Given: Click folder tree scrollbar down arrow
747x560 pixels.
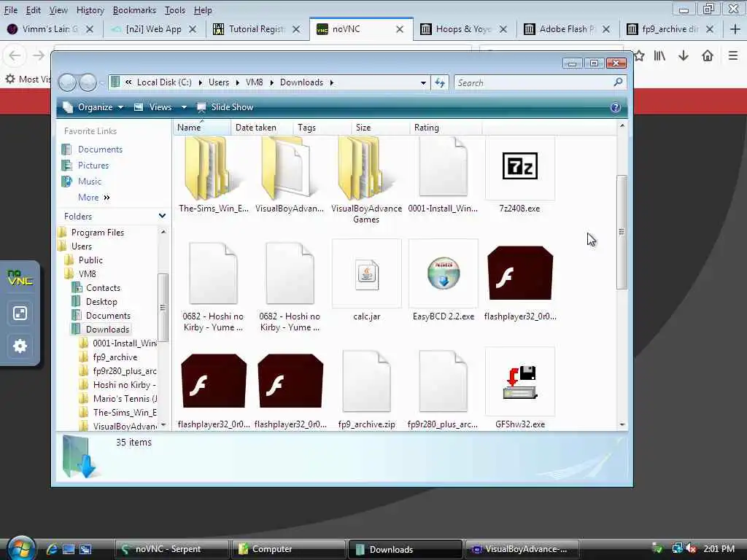Looking at the screenshot, I should [x=163, y=424].
